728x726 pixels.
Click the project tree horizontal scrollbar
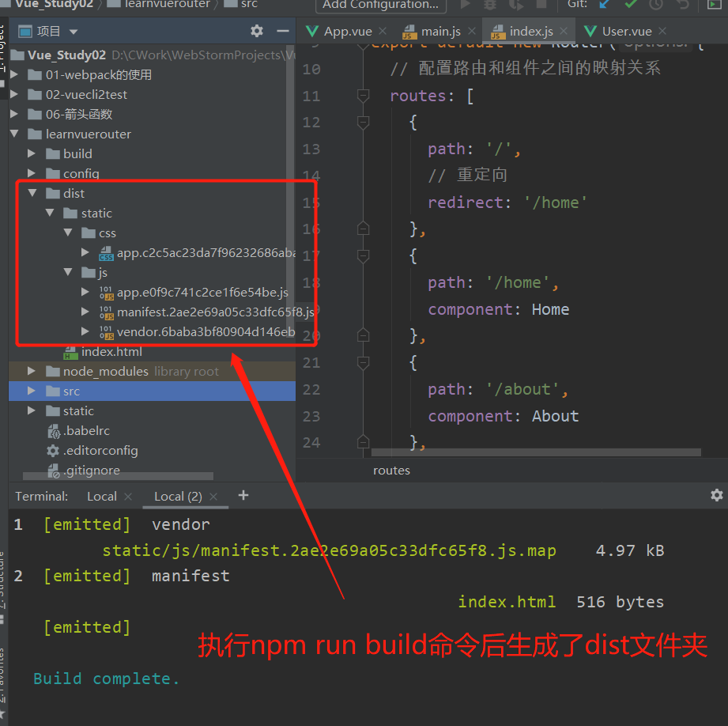118,476
